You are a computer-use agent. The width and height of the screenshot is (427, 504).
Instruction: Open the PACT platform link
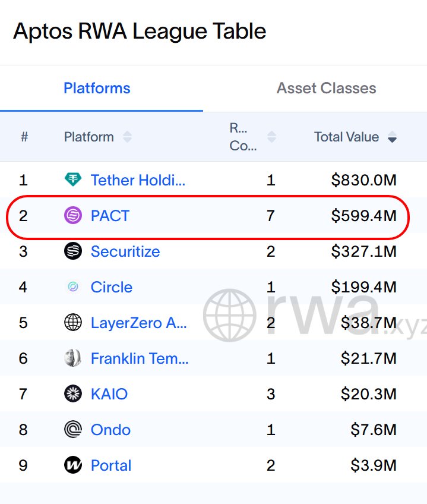tap(110, 216)
